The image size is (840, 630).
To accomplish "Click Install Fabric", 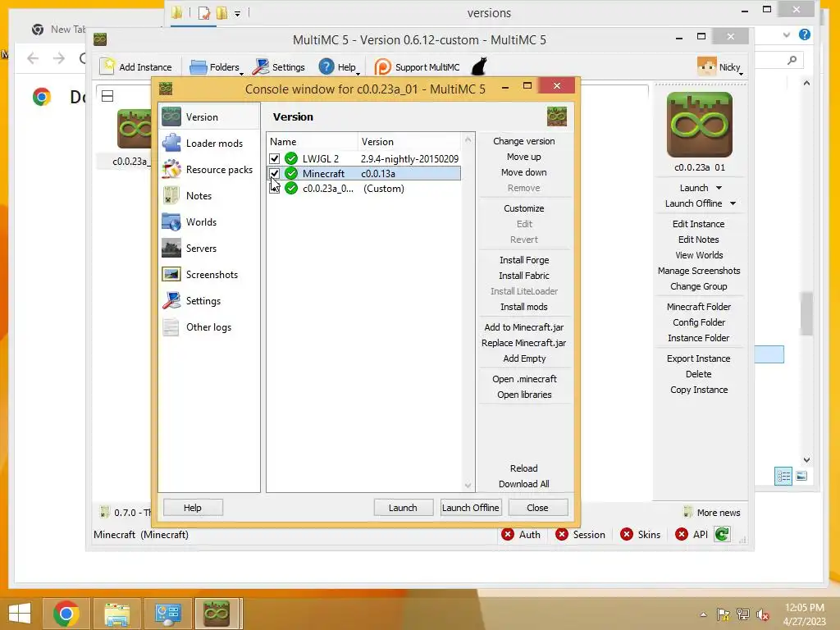I will click(x=524, y=276).
